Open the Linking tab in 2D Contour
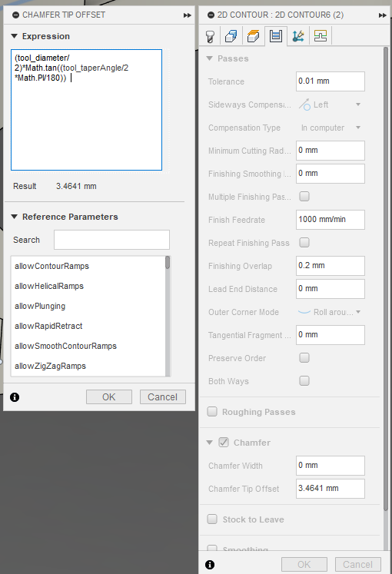Image resolution: width=392 pixels, height=574 pixels. pos(298,36)
